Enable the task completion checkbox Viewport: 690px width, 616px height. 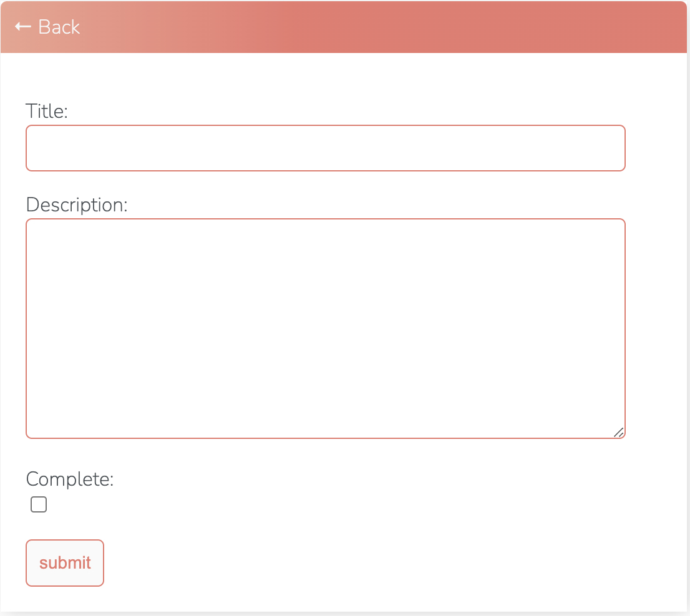[x=39, y=504]
